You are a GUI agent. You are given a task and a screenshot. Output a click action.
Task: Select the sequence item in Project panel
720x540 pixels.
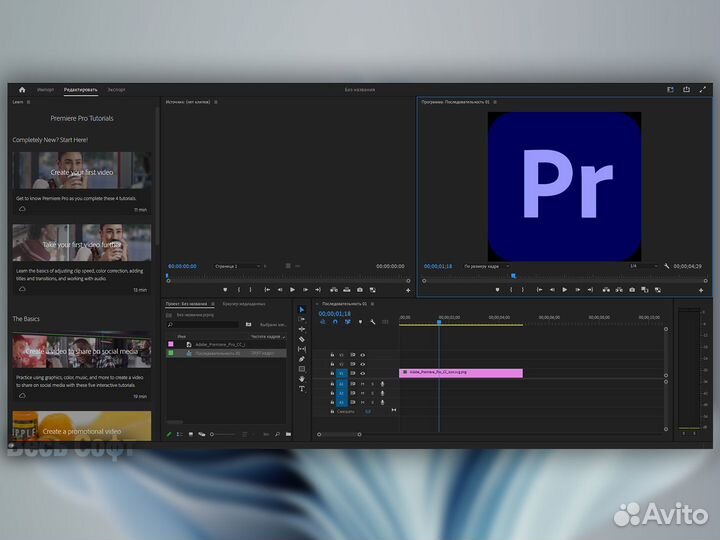tap(226, 354)
